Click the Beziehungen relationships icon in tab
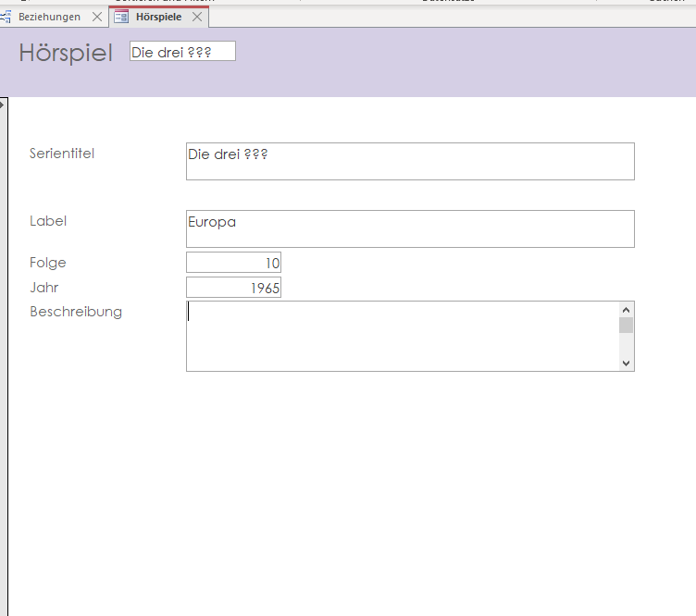 (6, 17)
